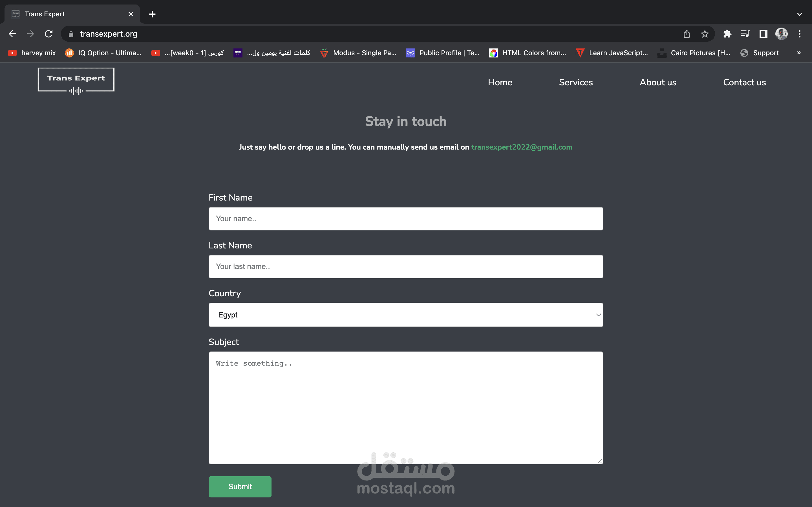Bookmark this page with the star icon

(x=705, y=34)
